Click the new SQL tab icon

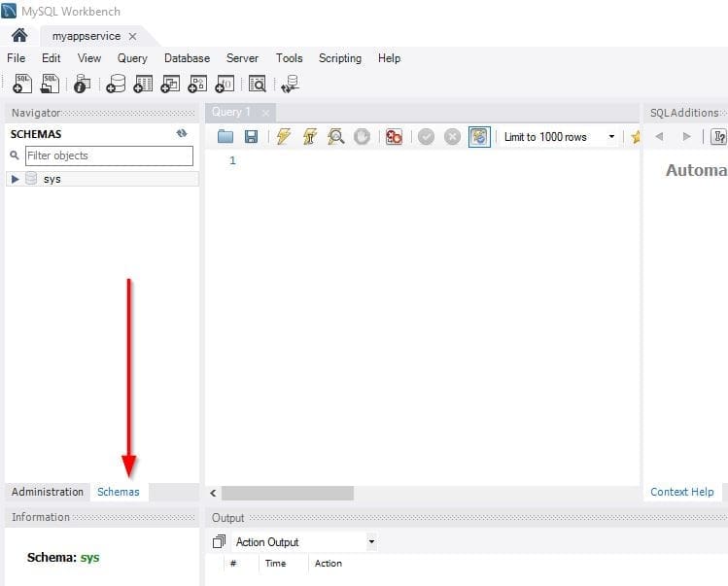[x=22, y=85]
